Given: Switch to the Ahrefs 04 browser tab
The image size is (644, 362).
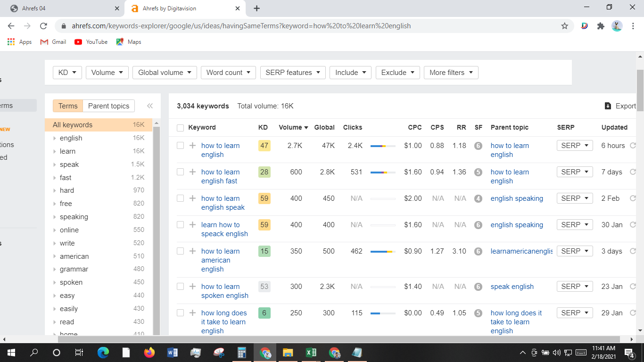Looking at the screenshot, I should (65, 8).
